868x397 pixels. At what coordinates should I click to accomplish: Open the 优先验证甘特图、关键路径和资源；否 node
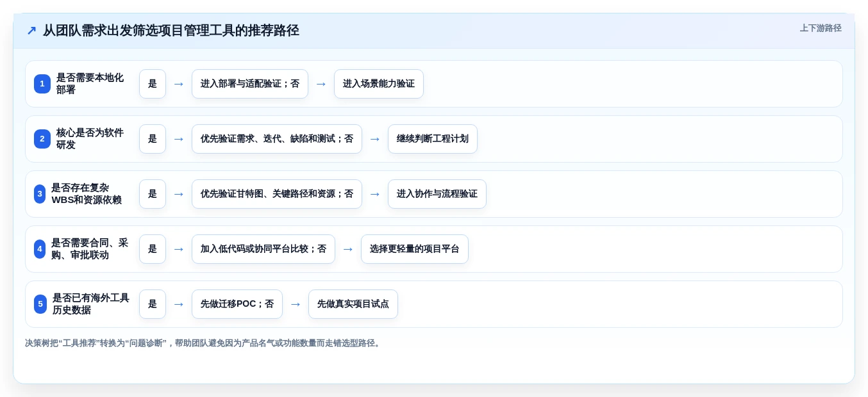(x=277, y=194)
